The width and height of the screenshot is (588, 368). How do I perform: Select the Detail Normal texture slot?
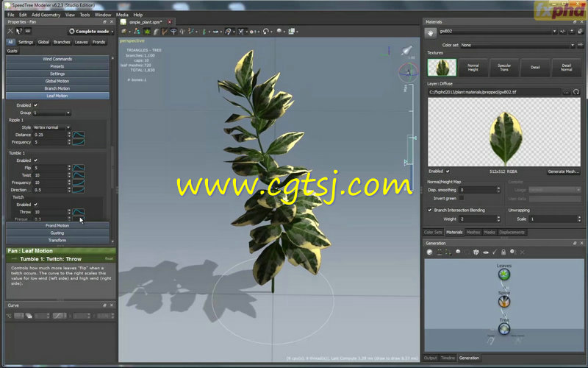566,68
